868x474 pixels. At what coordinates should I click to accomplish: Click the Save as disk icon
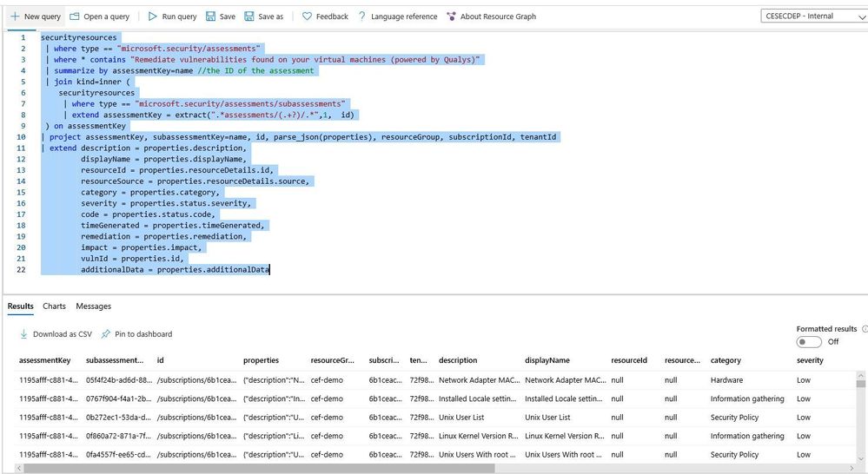click(249, 16)
